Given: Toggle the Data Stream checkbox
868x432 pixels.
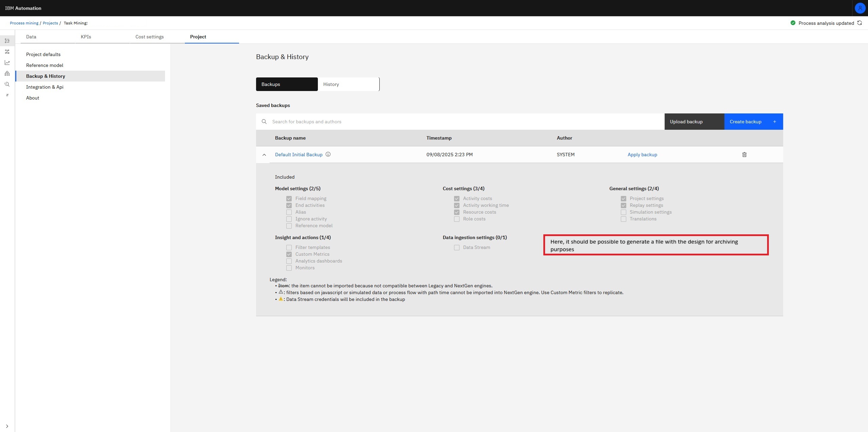Looking at the screenshot, I should point(457,248).
